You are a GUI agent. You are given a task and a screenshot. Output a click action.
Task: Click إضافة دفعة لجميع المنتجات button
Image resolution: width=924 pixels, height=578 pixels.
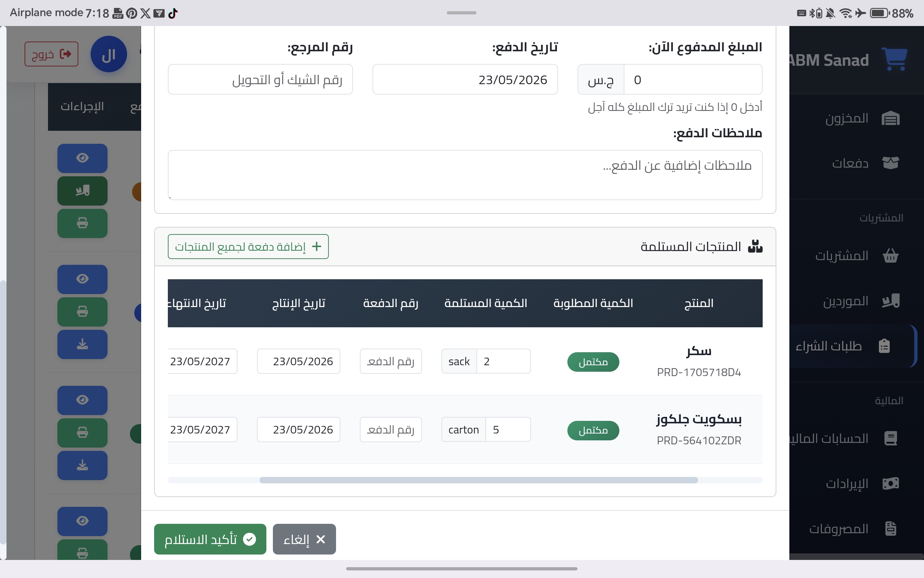point(248,247)
